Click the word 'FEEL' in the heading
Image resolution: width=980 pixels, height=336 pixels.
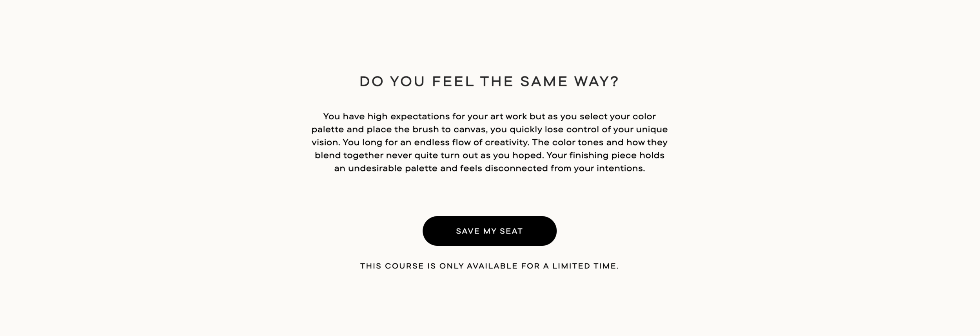point(452,81)
